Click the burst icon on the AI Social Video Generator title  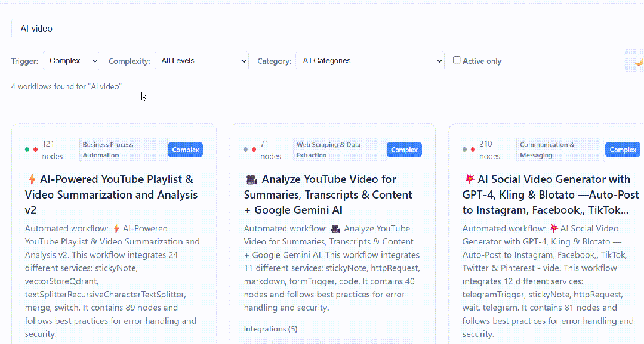(469, 179)
